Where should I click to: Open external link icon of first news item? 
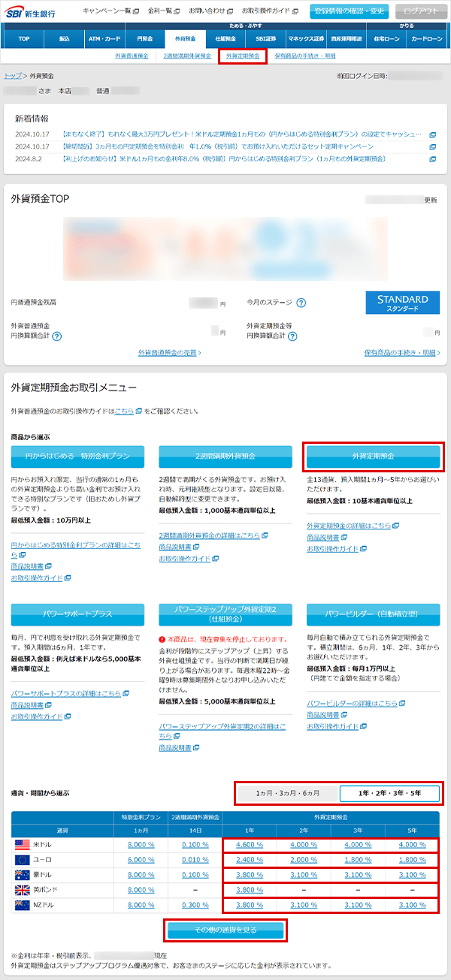click(432, 135)
